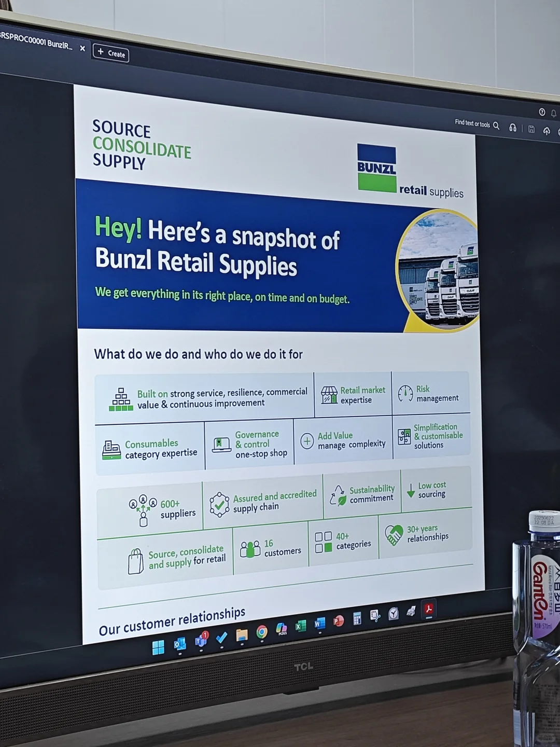Screen dimensions: 560x747
Task: Click the search magnifier icon
Action: 496,126
